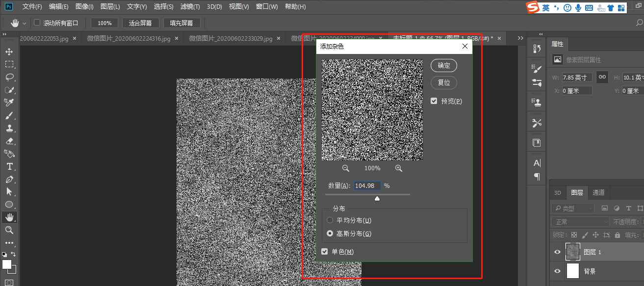
Task: Select the Move tool
Action: click(x=10, y=51)
